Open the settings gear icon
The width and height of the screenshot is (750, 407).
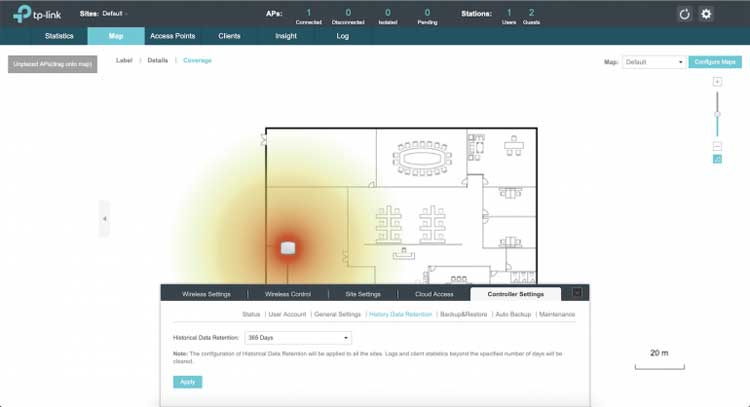[x=706, y=14]
